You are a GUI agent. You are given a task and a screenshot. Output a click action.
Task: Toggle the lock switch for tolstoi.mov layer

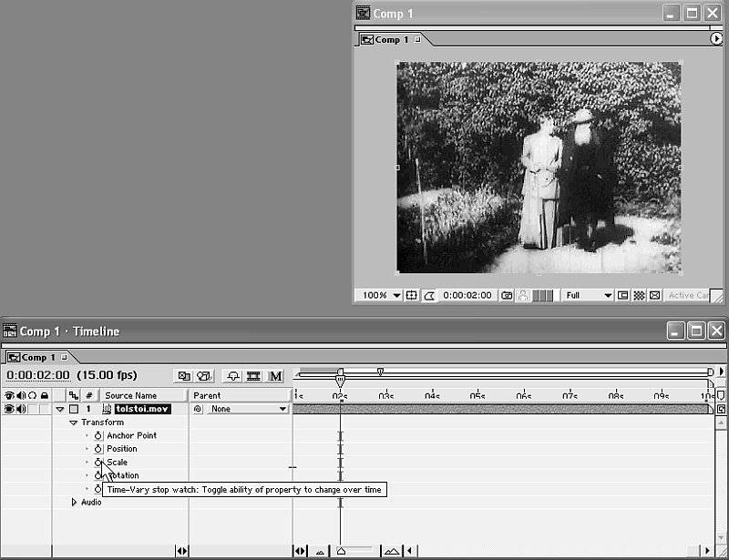(43, 410)
